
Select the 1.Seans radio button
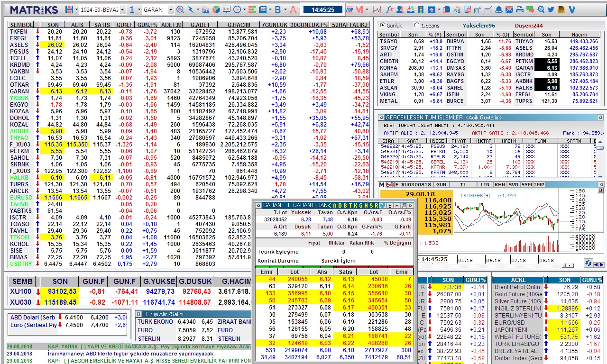(x=416, y=25)
